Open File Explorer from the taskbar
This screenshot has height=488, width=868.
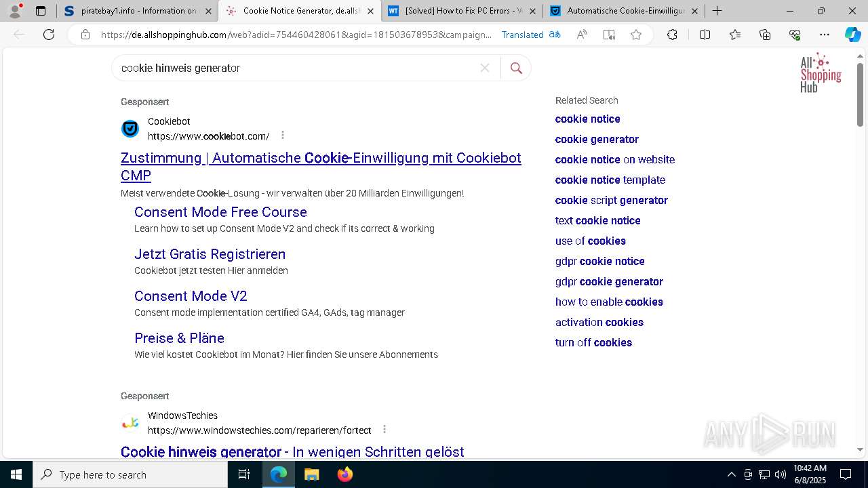tap(312, 474)
